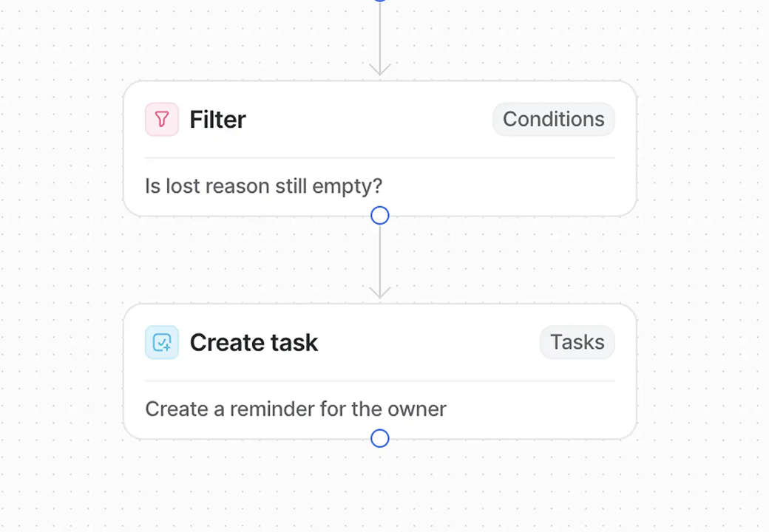The height and width of the screenshot is (532, 769).
Task: Click the Tasks badge on Create task node
Action: (x=577, y=343)
